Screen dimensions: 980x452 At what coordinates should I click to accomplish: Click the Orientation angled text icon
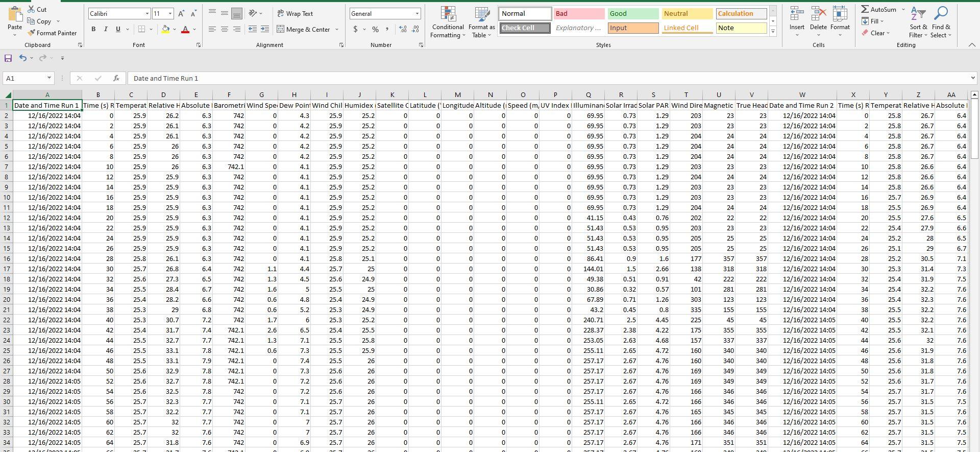click(x=253, y=13)
